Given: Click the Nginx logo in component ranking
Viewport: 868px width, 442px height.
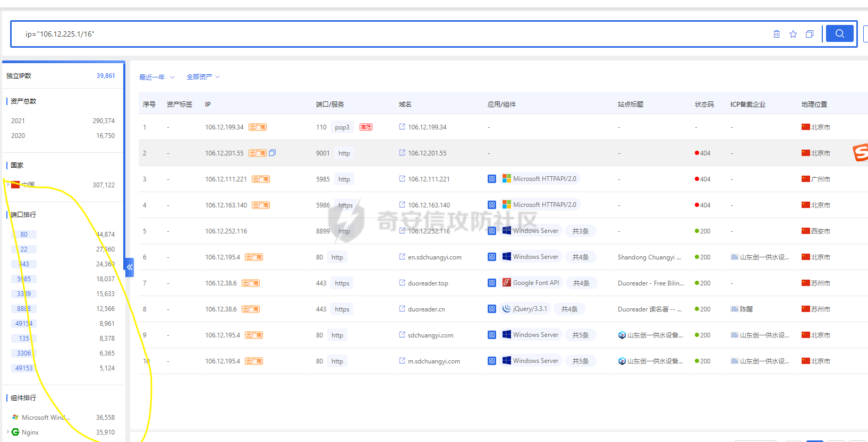Looking at the screenshot, I should click(x=15, y=432).
